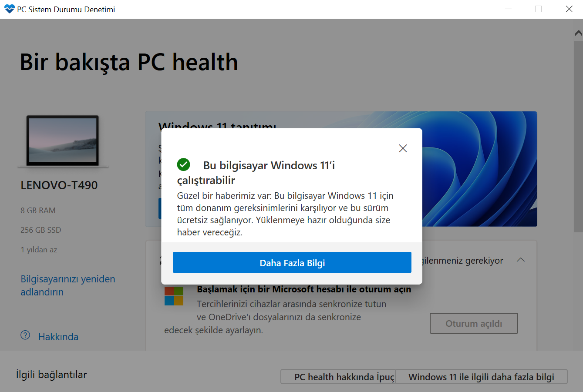583x392 pixels.
Task: Open Bilgisayarınızı yeniden adlandırın link
Action: (68, 285)
